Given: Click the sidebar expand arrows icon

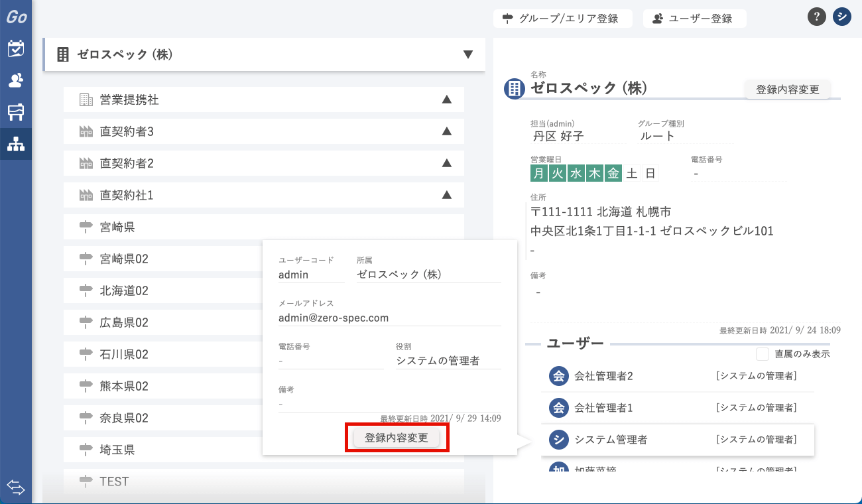Looking at the screenshot, I should (x=16, y=488).
